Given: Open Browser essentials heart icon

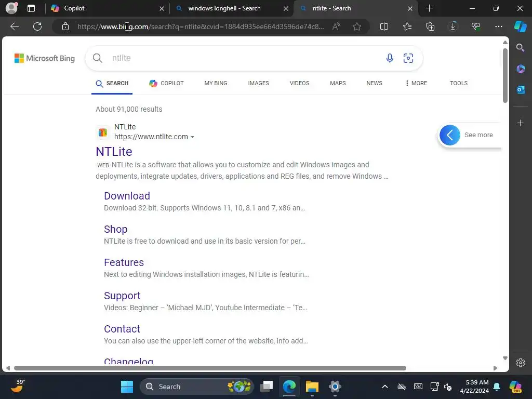Looking at the screenshot, I should coord(476,26).
